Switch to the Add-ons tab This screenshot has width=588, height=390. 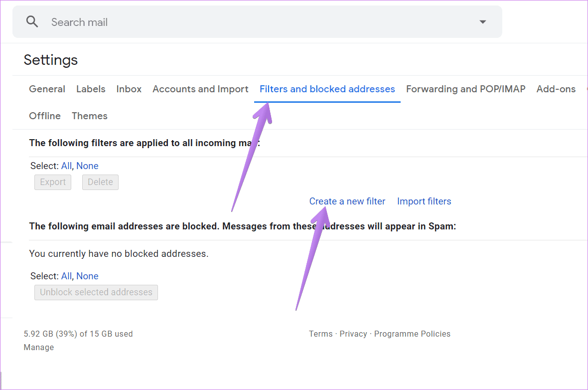556,89
